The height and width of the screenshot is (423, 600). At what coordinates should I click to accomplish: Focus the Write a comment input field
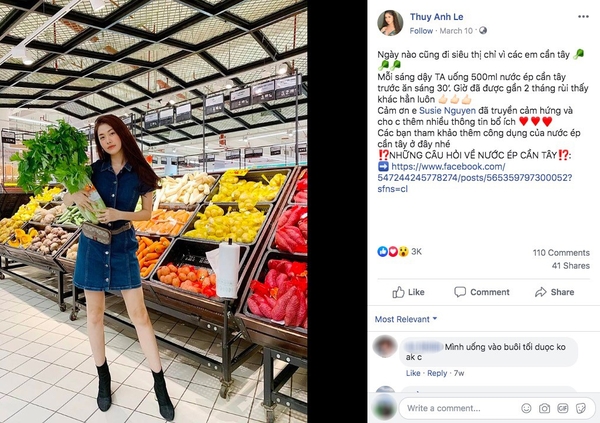(x=459, y=408)
